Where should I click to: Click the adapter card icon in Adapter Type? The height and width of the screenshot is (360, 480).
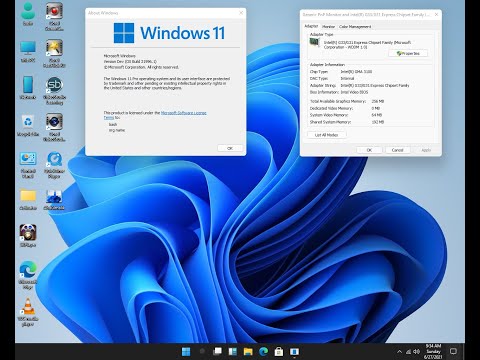[314, 43]
